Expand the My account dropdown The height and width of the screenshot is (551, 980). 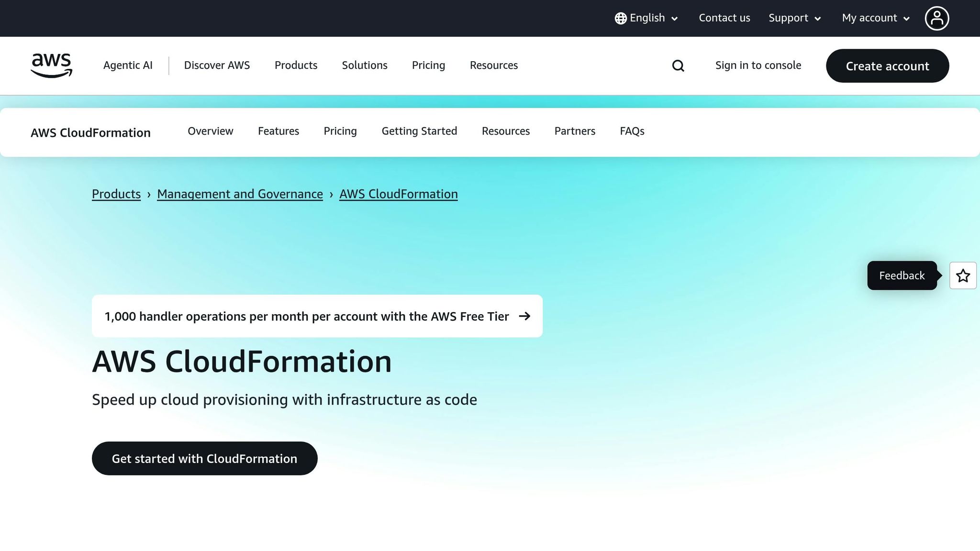click(x=874, y=18)
